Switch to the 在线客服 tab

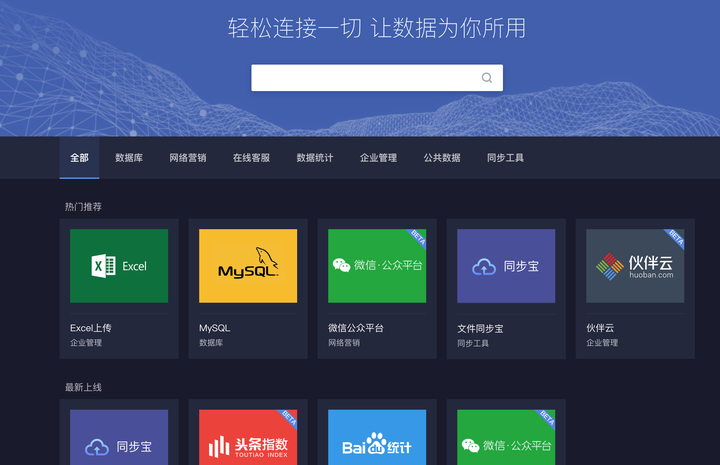[x=251, y=158]
